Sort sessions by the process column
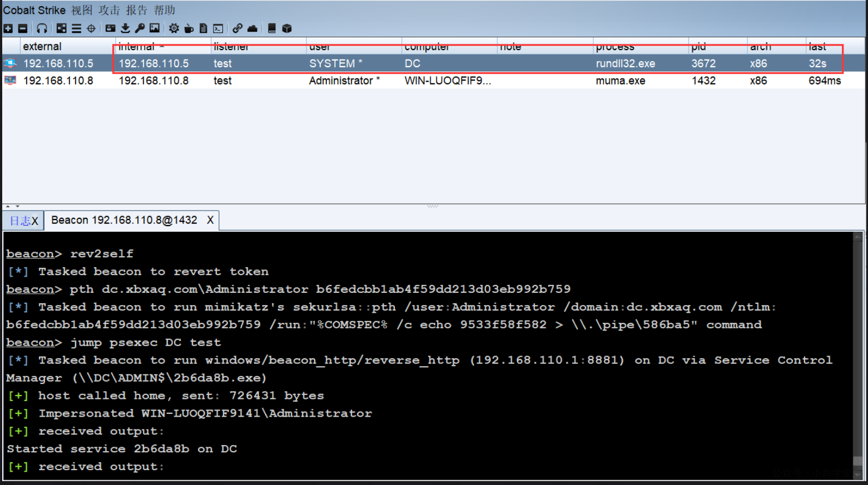 pyautogui.click(x=641, y=46)
